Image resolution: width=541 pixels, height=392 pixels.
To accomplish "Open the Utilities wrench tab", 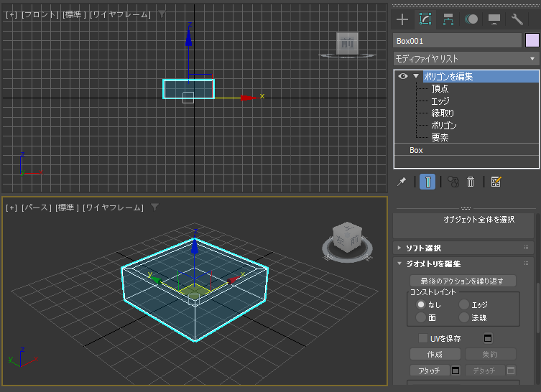I will click(x=517, y=19).
